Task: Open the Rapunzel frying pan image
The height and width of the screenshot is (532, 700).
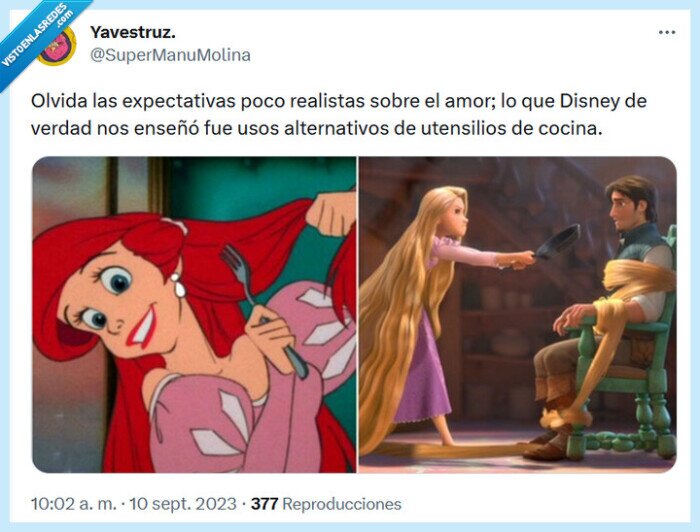Action: 518,315
